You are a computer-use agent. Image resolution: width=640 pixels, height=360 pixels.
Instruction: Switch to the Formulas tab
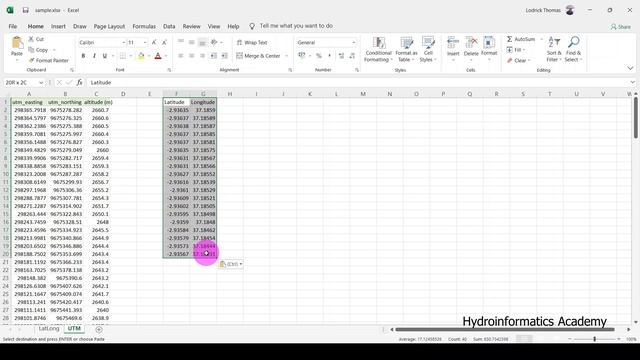(144, 26)
